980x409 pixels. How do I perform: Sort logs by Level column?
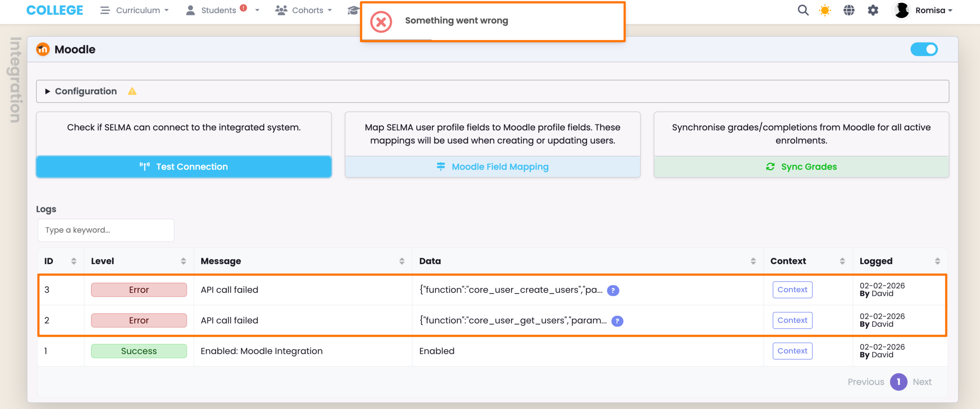[183, 261]
